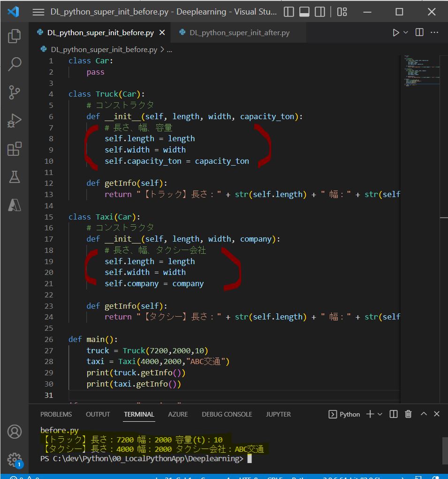Image resolution: width=448 pixels, height=479 pixels.
Task: Select the DEBUG CONSOLE panel tab
Action: tap(227, 414)
